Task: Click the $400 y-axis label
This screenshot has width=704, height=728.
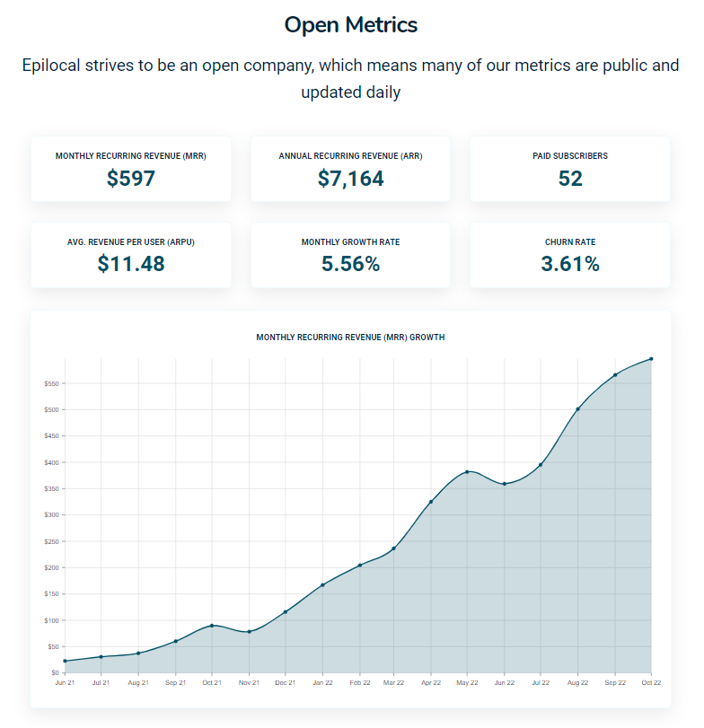Action: pos(51,462)
